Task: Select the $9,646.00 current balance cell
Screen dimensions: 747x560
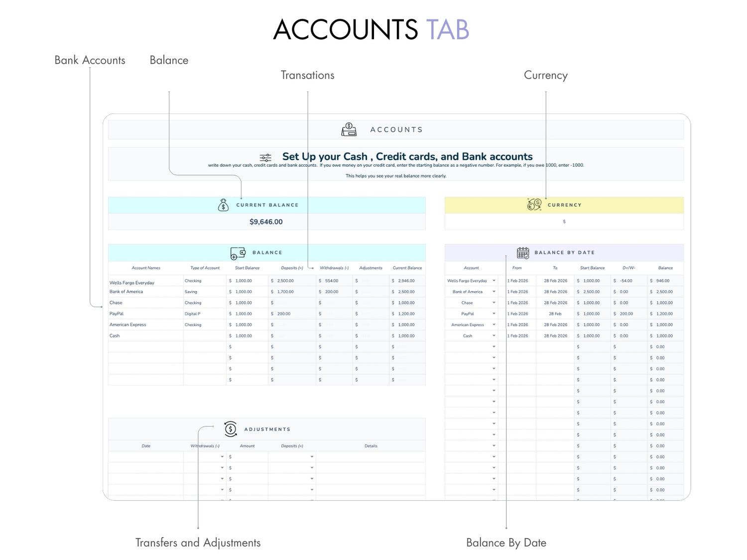Action: tap(266, 222)
